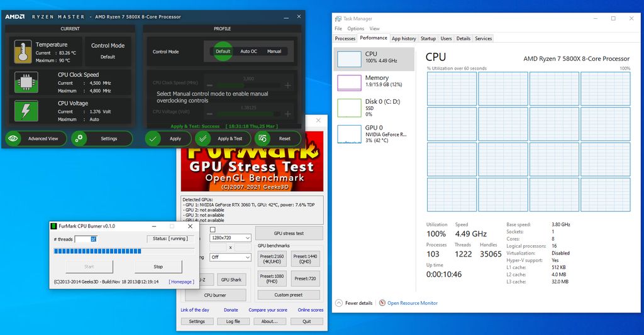Screen dimensions: 644x335
Task: Select the Disk 0 mini graph thumbnail
Action: (x=349, y=108)
